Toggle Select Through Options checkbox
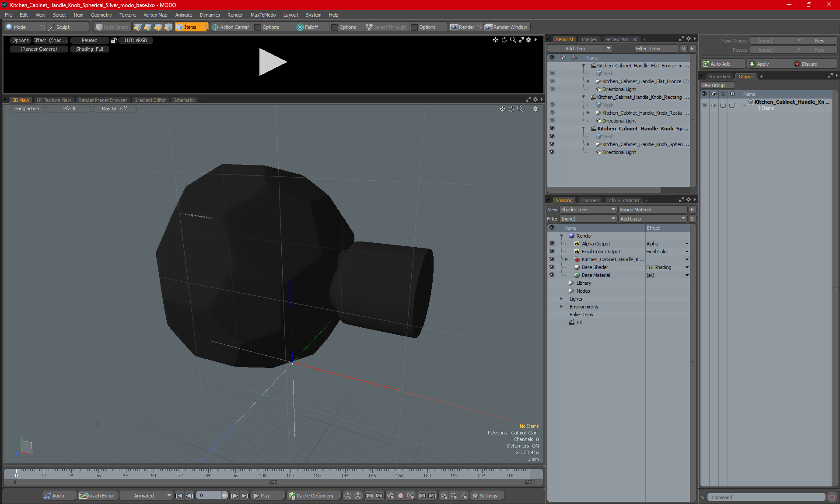Screen dimensions: 840x504 414,27
